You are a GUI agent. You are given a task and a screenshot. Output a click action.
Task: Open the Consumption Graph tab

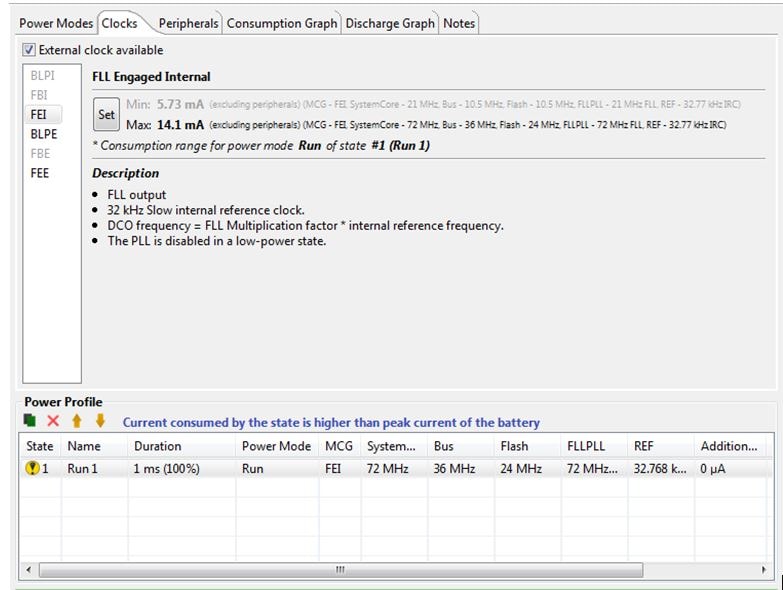tap(282, 23)
